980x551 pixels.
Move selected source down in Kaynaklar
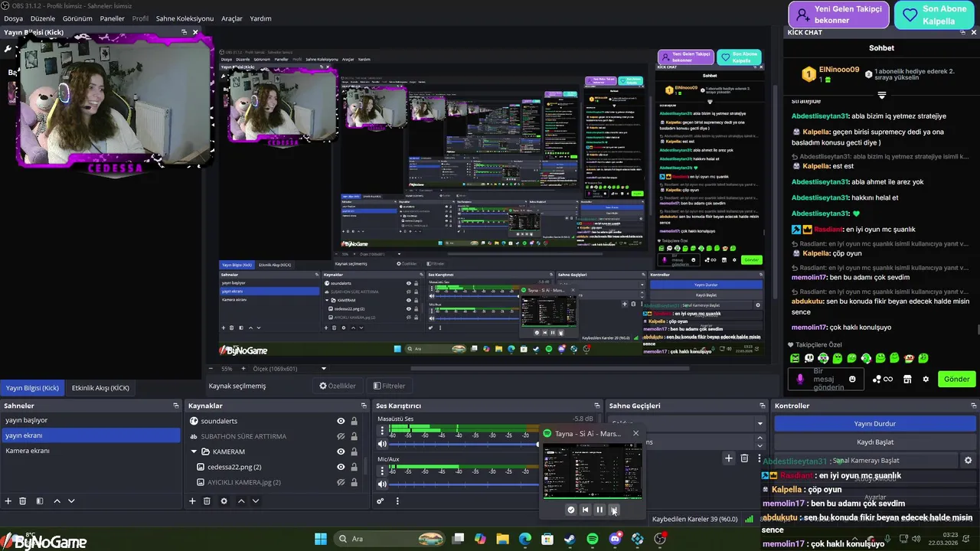256,501
